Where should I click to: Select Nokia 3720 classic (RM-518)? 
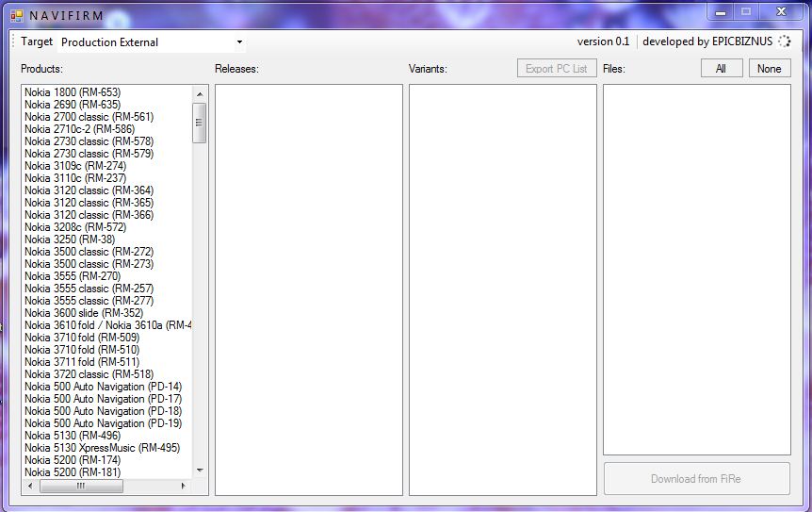(x=89, y=374)
